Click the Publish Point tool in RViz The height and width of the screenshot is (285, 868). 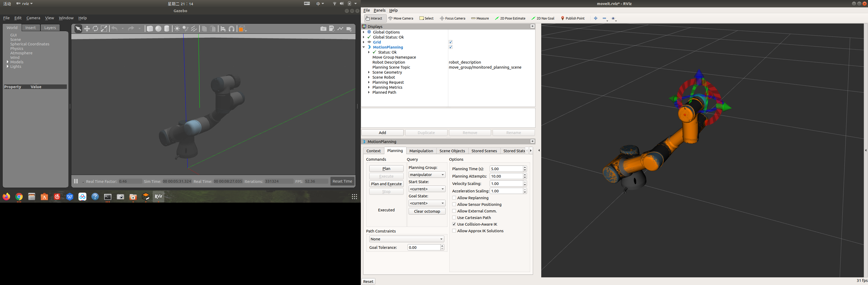(572, 18)
